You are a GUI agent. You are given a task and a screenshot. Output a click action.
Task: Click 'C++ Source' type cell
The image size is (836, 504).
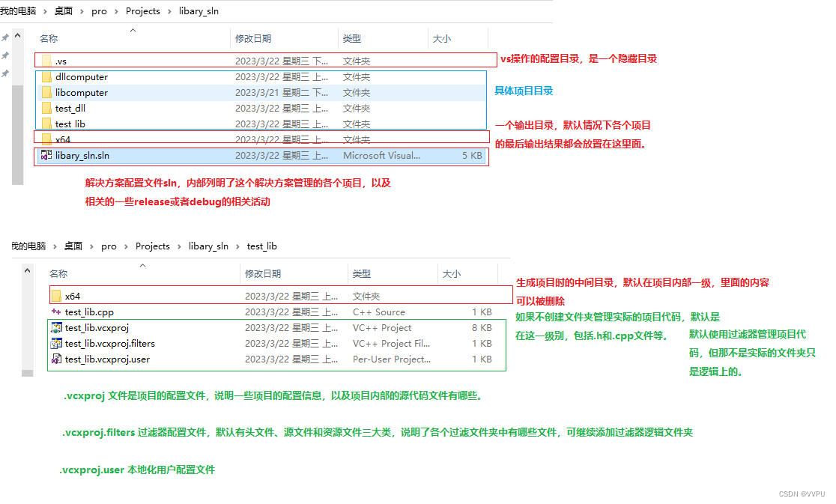pyautogui.click(x=379, y=312)
